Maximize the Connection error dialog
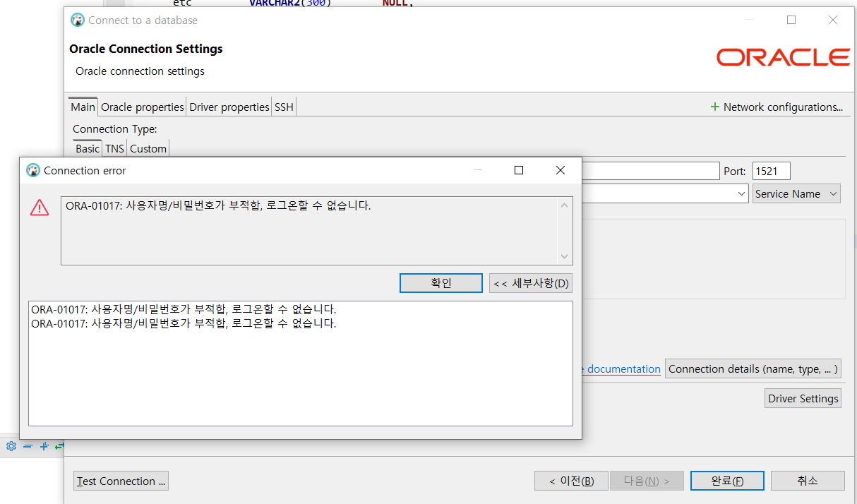This screenshot has height=504, width=857. coord(519,170)
